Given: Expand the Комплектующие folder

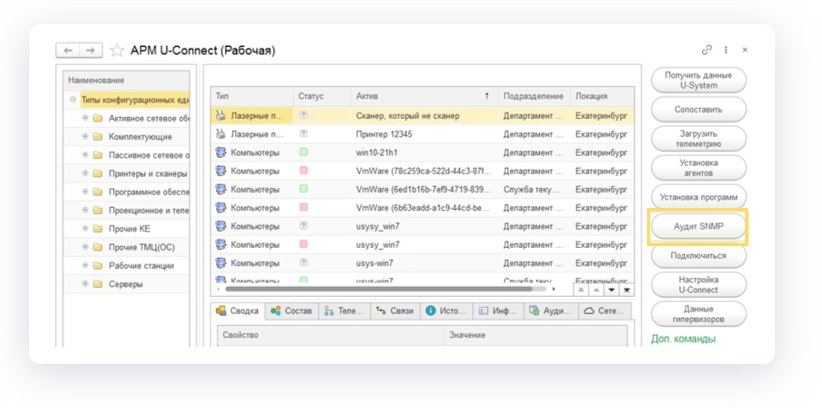Looking at the screenshot, I should 85,137.
